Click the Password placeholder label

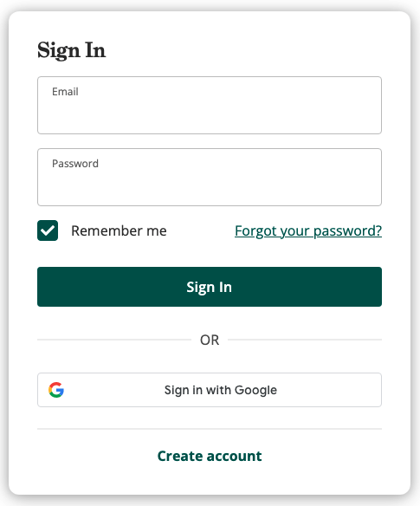coord(75,164)
